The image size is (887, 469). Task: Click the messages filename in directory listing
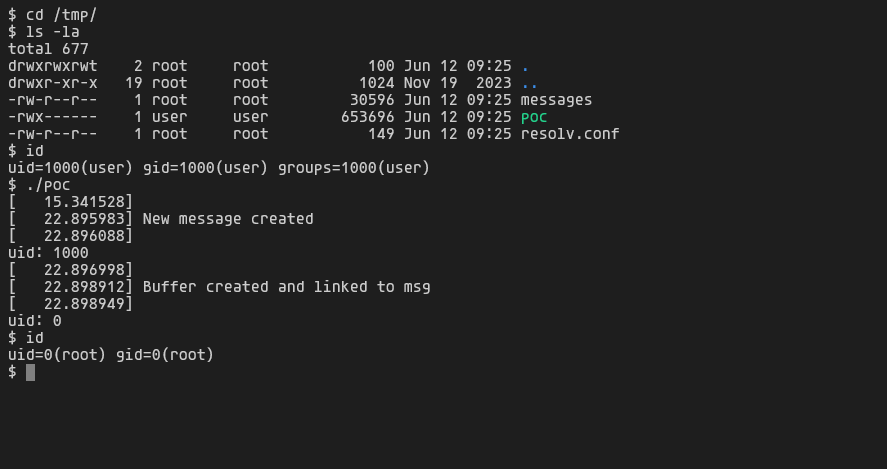coord(556,100)
